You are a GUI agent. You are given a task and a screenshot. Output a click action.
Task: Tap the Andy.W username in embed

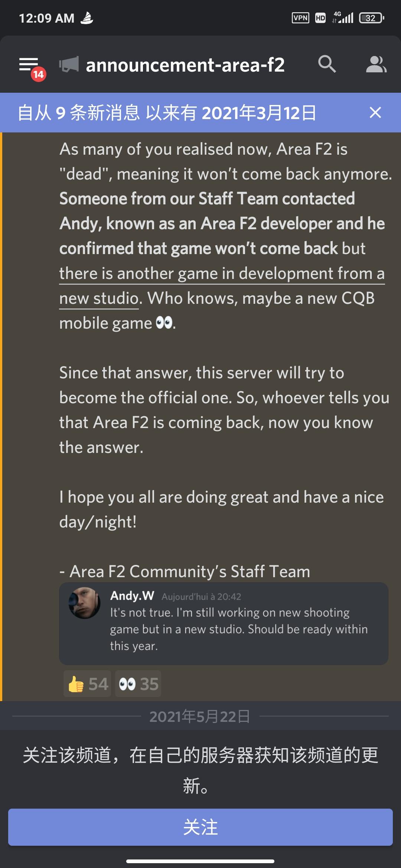point(132,596)
